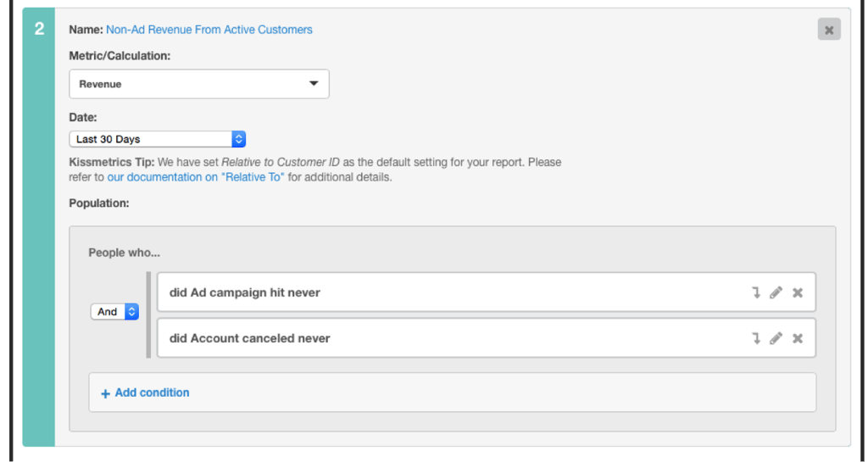868x462 pixels.
Task: Select the did Account canceled never row
Action: pos(486,338)
